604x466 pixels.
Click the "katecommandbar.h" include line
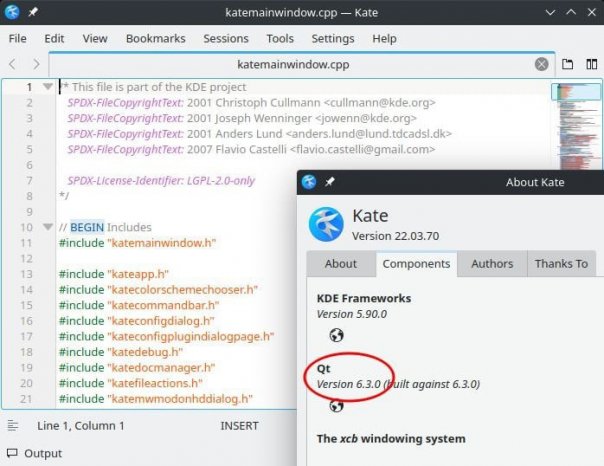pyautogui.click(x=139, y=305)
